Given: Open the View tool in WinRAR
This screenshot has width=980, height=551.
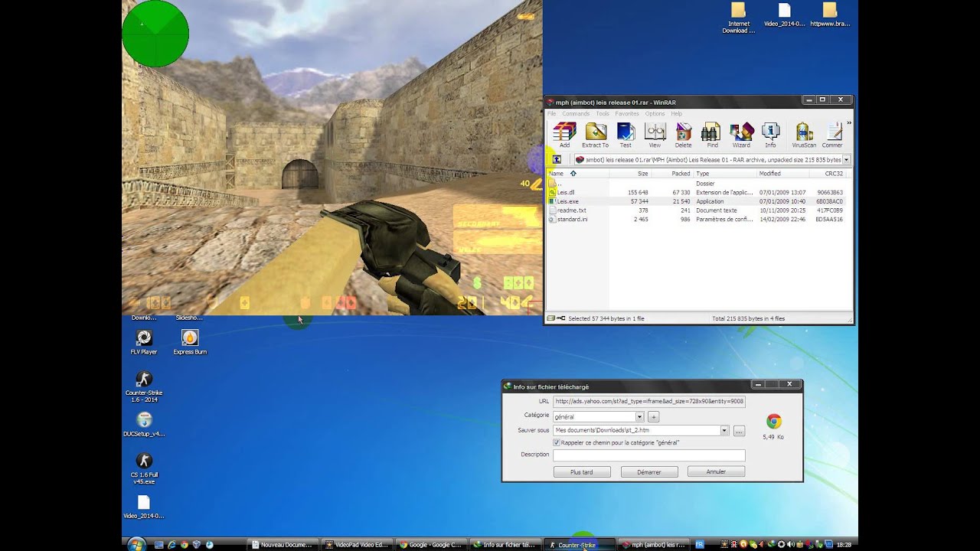Looking at the screenshot, I should 655,135.
